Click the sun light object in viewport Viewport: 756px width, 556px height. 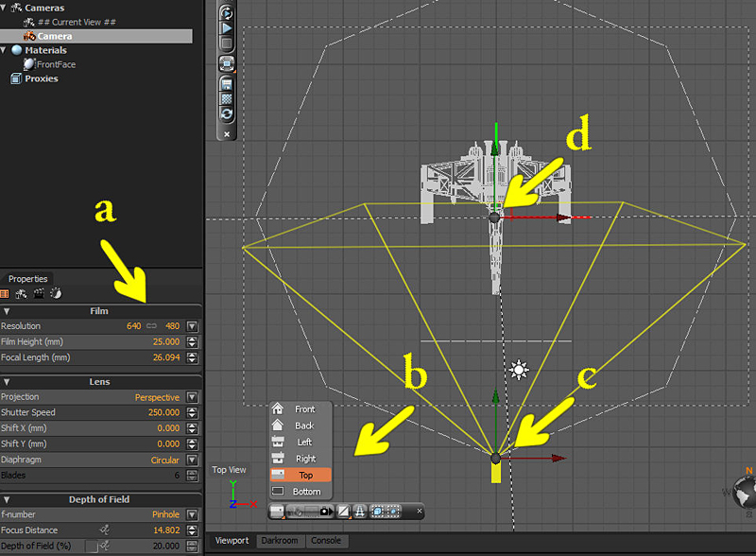tap(518, 370)
